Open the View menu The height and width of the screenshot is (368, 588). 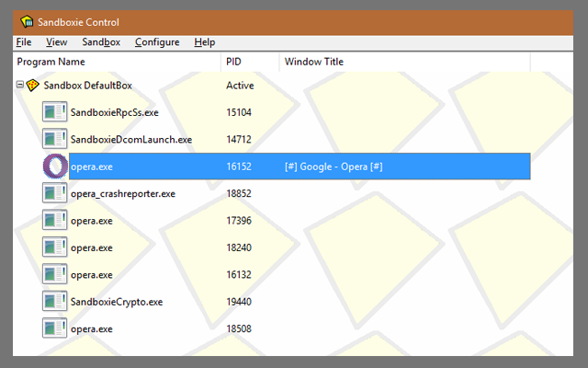tap(56, 42)
